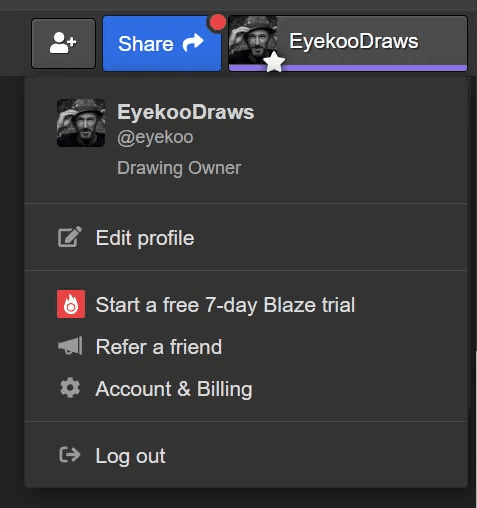This screenshot has height=508, width=477.
Task: Click the small avatar in top bar
Action: [x=253, y=40]
